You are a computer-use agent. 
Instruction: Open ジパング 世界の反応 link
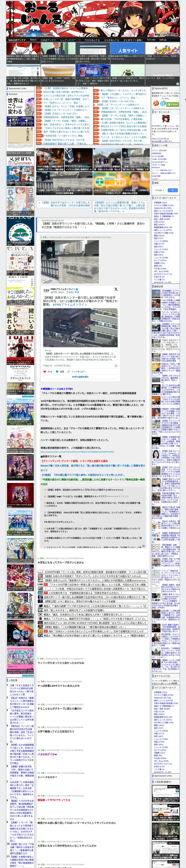point(159,150)
